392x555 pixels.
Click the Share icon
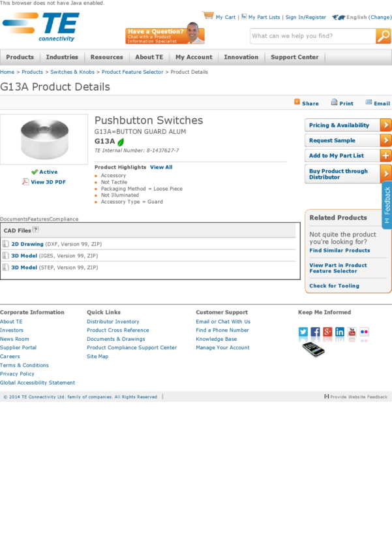click(x=297, y=102)
